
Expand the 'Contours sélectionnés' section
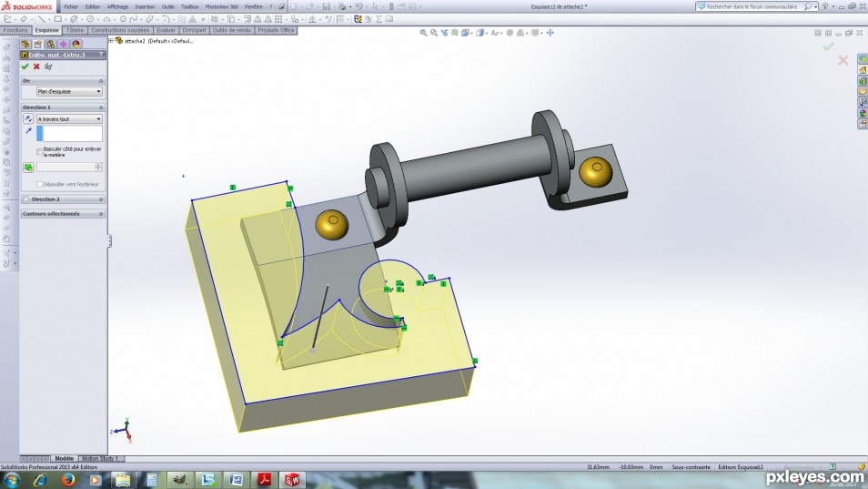pos(101,214)
